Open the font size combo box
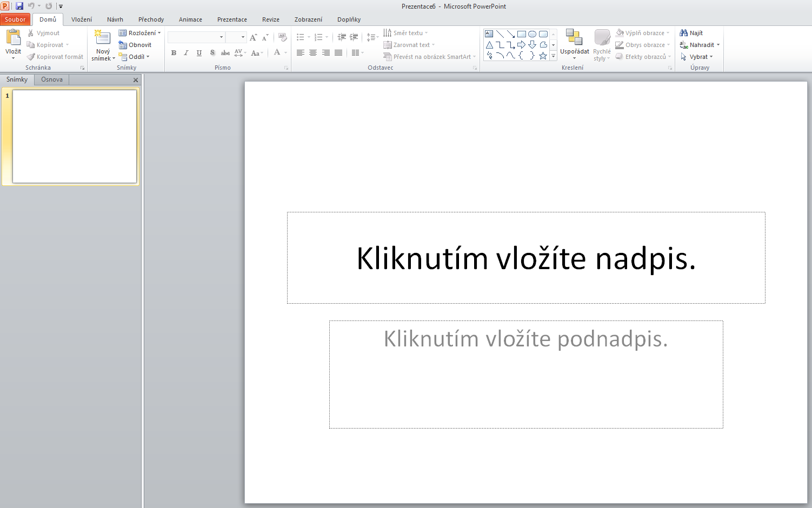The image size is (812, 508). (x=236, y=37)
